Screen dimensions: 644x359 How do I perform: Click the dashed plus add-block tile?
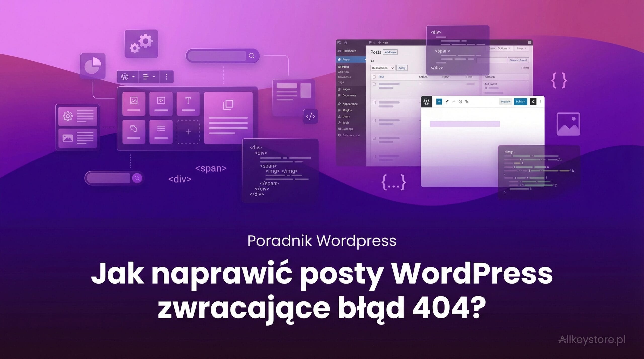[x=188, y=132]
